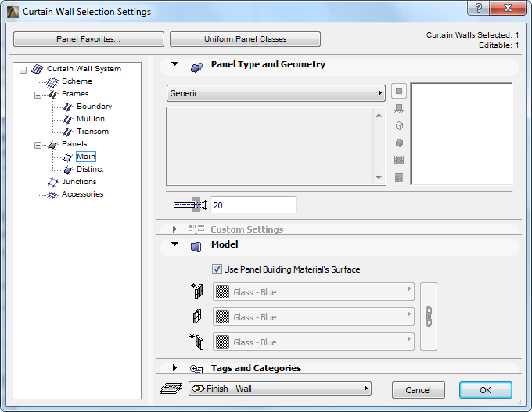Toggle the eye visibility on Finish - Wall
The height and width of the screenshot is (412, 532).
(x=198, y=389)
